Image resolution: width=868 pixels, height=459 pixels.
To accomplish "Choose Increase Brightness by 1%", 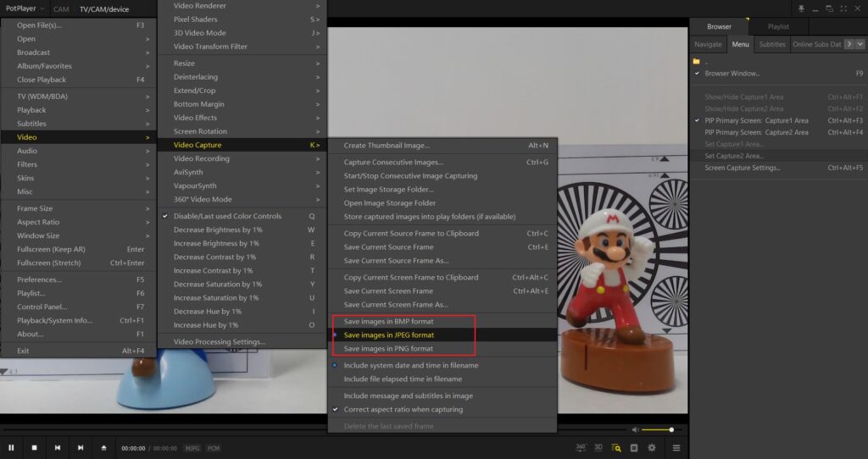I will (x=242, y=243).
